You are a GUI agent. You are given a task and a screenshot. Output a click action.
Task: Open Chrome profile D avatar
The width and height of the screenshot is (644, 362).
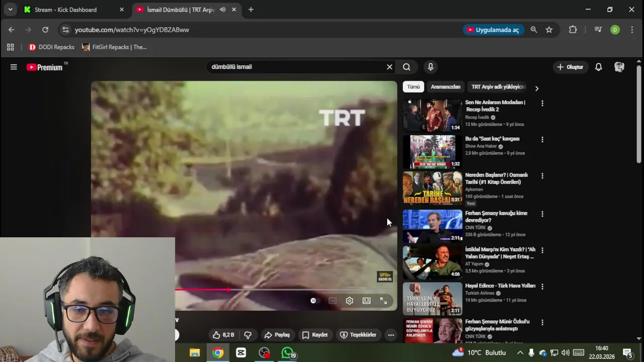[615, 30]
